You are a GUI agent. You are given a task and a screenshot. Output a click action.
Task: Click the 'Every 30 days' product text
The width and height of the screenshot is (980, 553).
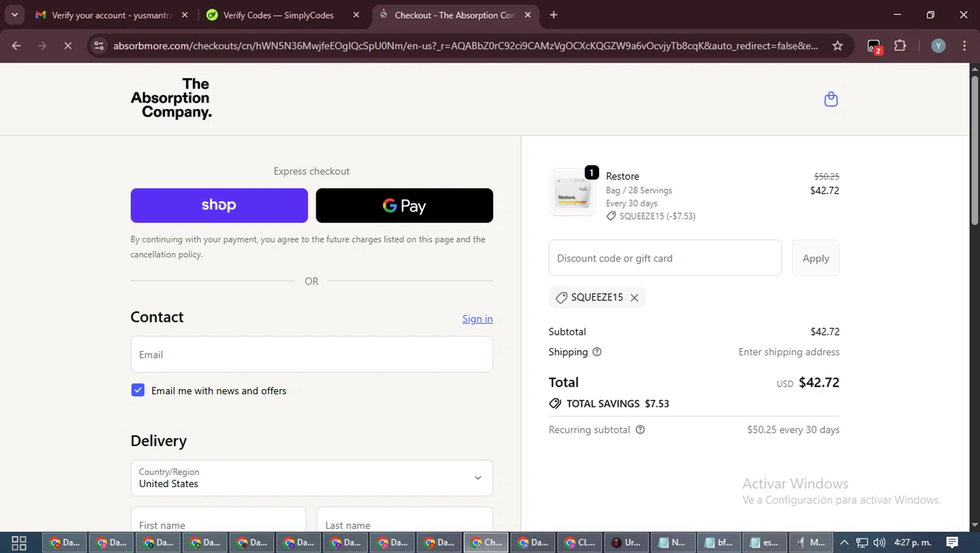[632, 203]
